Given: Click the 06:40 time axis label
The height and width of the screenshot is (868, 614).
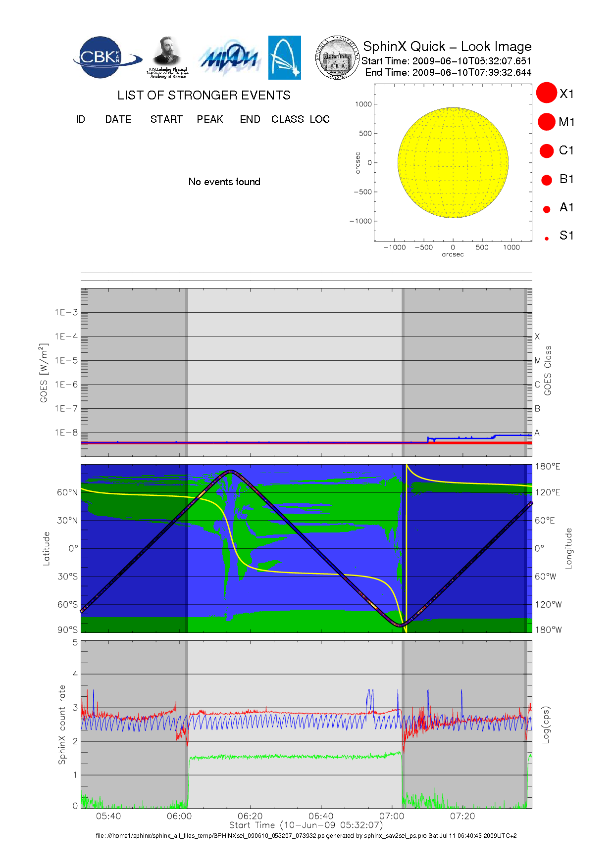Looking at the screenshot, I should pos(321,816).
